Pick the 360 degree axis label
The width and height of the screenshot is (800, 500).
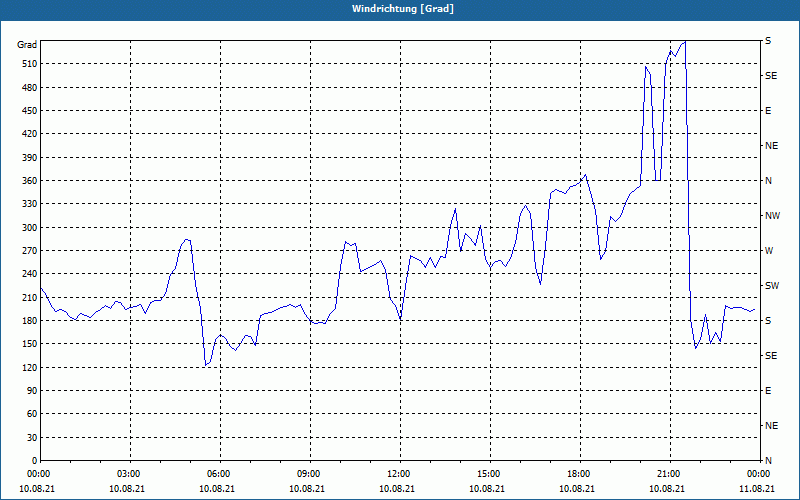click(30, 181)
